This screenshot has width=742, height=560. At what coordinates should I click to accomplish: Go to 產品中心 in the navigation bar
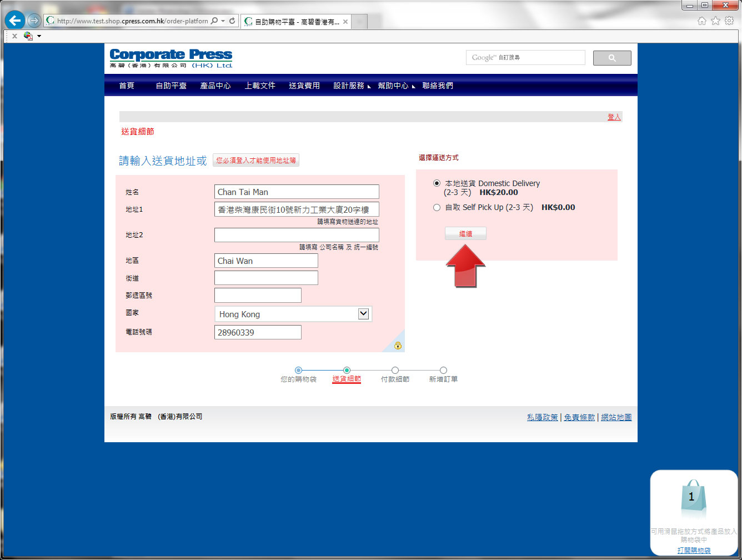pos(215,86)
